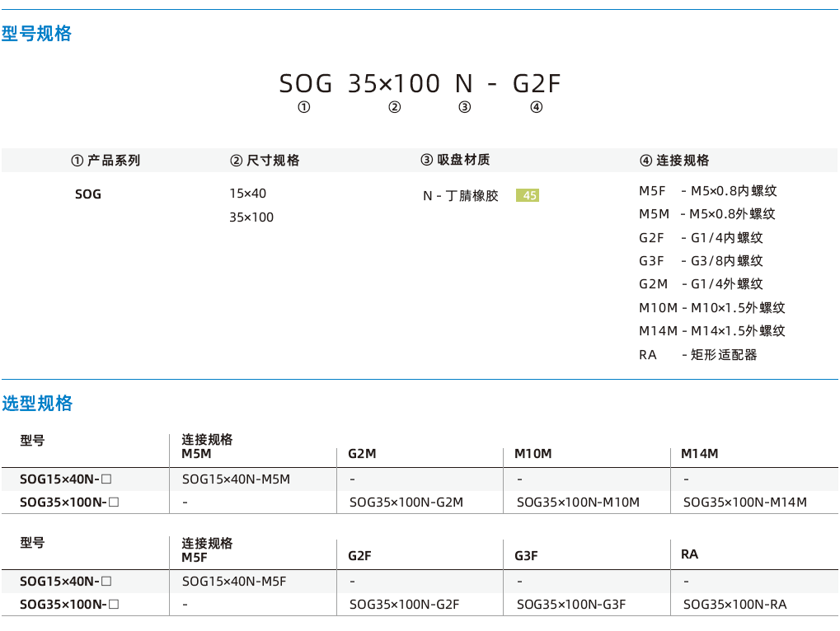
Task: Click the 选型规格 section heading
Action: [x=37, y=403]
